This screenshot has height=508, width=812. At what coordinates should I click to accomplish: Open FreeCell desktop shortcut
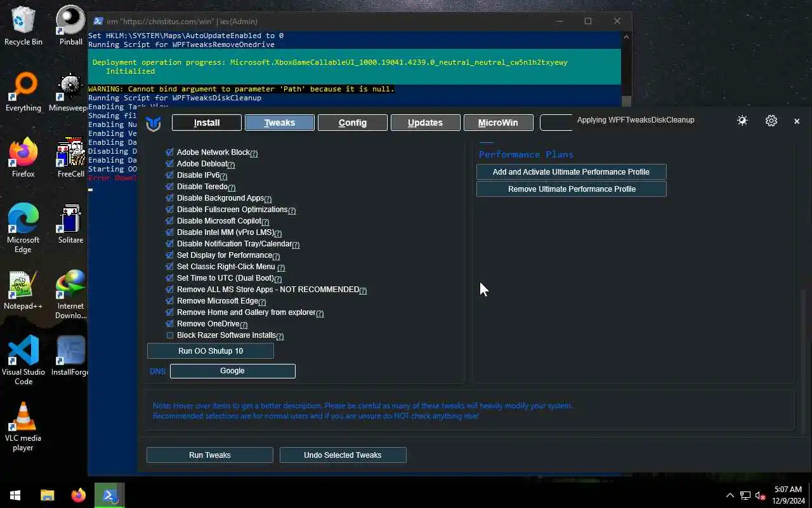coord(70,157)
